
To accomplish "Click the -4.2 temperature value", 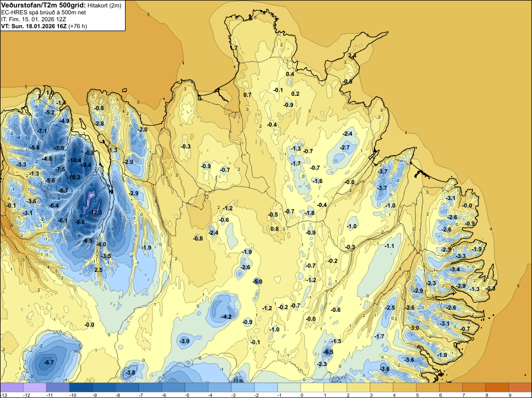I will coord(226,317).
